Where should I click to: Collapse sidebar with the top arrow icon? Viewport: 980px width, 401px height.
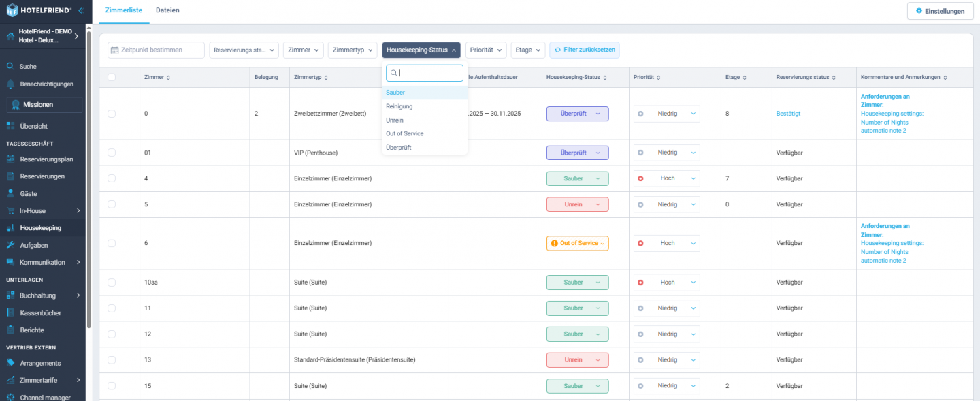click(80, 10)
